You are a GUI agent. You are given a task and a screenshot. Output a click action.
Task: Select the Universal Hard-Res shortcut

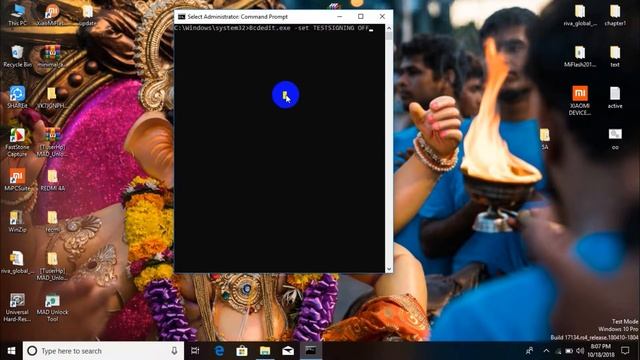(x=17, y=308)
